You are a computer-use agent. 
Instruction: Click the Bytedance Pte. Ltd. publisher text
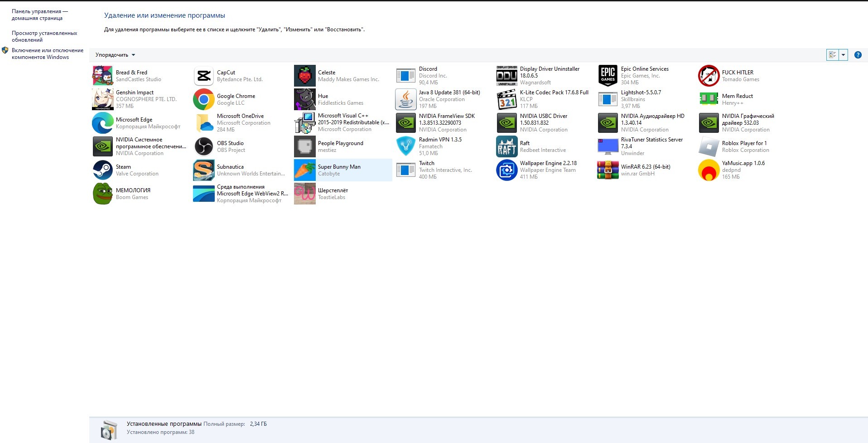(240, 79)
